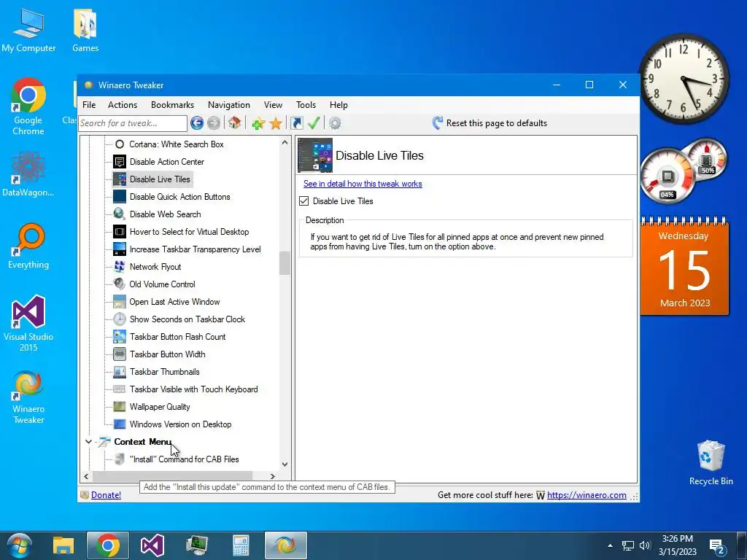747x560 pixels.
Task: Select "Install" Command for CAB Files item
Action: pyautogui.click(x=184, y=459)
